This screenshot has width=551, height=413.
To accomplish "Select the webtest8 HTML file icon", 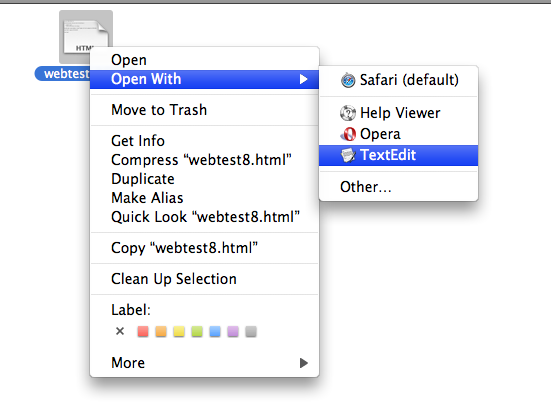I will [x=86, y=34].
